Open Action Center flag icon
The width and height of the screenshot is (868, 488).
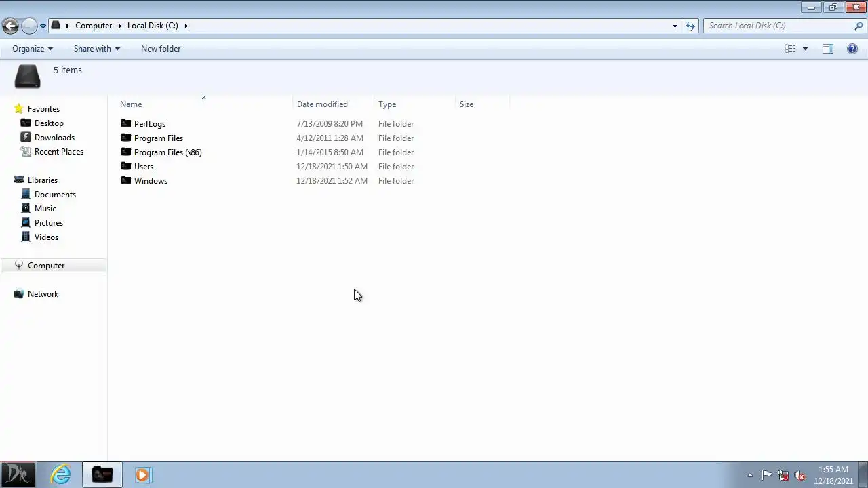[766, 475]
